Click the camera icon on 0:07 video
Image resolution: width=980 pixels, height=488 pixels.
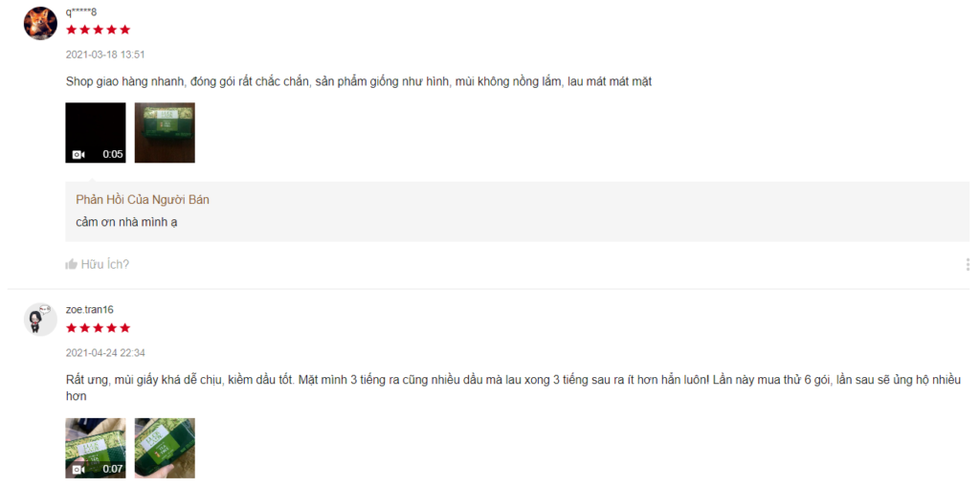click(78, 469)
